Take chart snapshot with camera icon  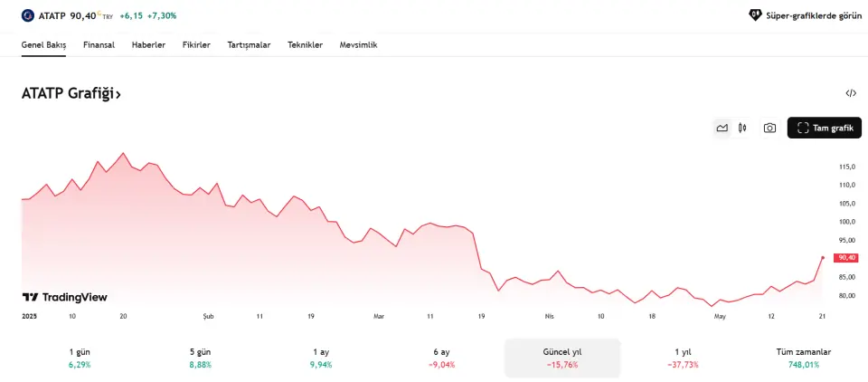(769, 128)
